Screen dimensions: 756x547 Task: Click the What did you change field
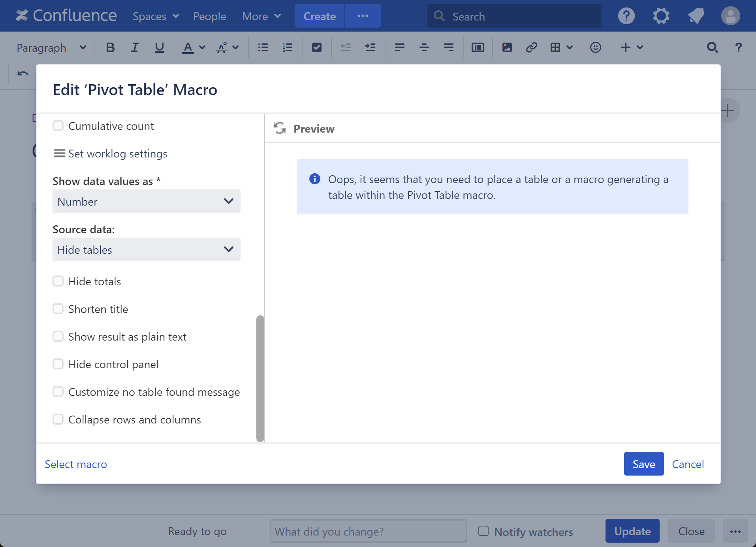click(368, 531)
